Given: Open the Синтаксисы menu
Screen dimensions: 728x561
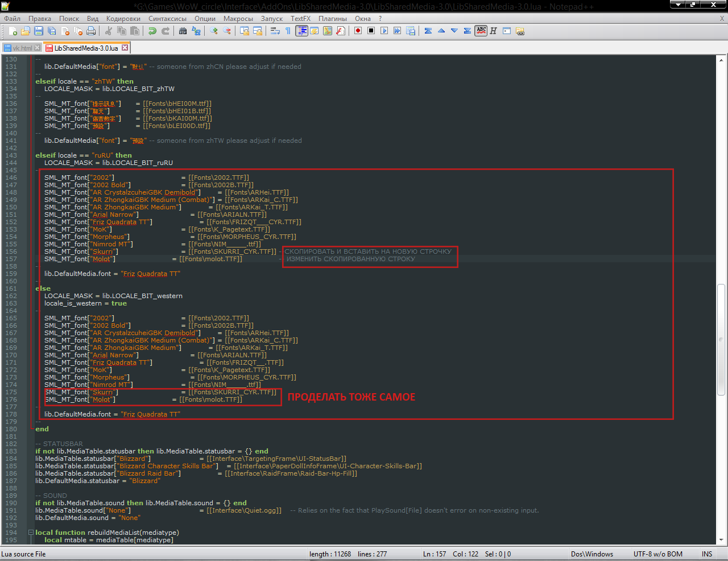Looking at the screenshot, I should (167, 18).
